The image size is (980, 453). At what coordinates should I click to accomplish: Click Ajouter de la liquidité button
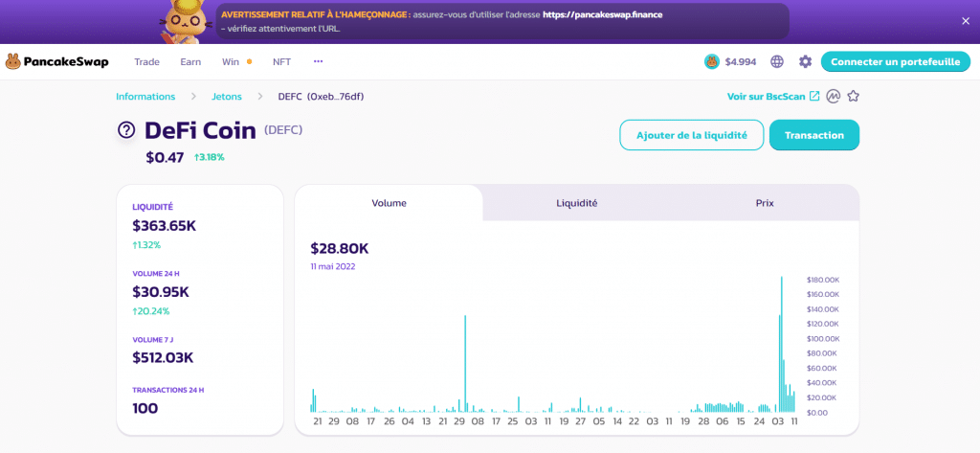click(x=692, y=135)
